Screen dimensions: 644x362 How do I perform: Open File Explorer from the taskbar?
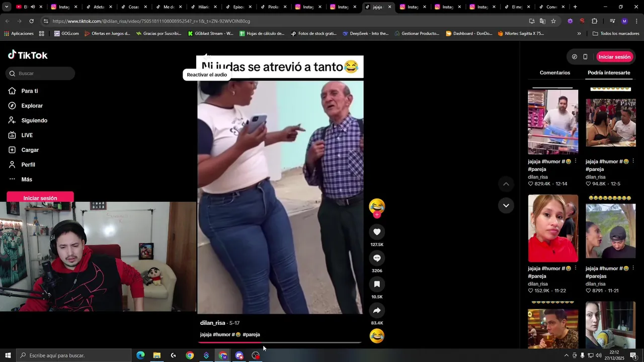pos(157,355)
